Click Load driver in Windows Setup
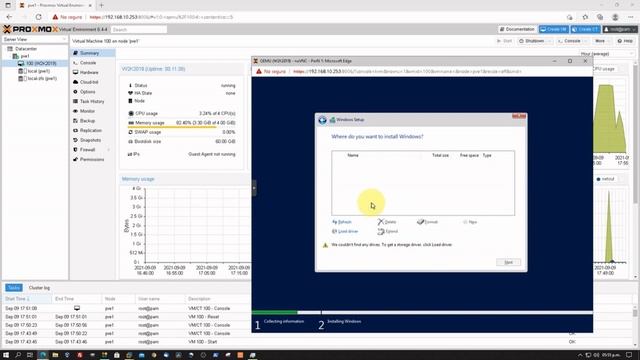640x360 pixels. (x=345, y=231)
